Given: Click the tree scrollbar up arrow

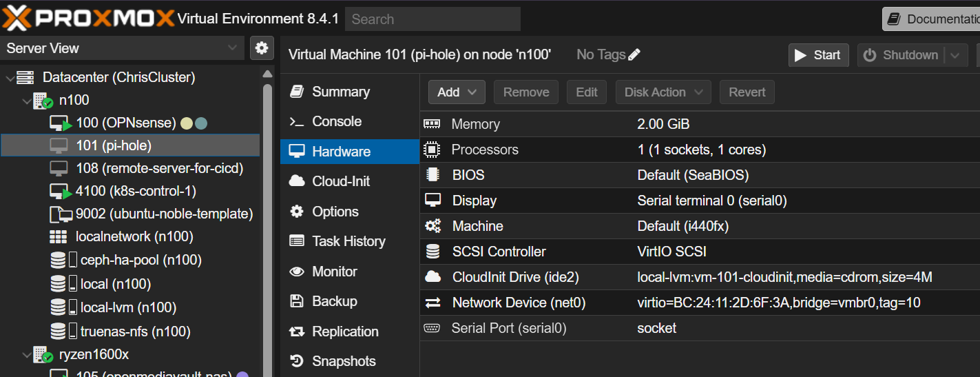Looking at the screenshot, I should click(x=268, y=74).
